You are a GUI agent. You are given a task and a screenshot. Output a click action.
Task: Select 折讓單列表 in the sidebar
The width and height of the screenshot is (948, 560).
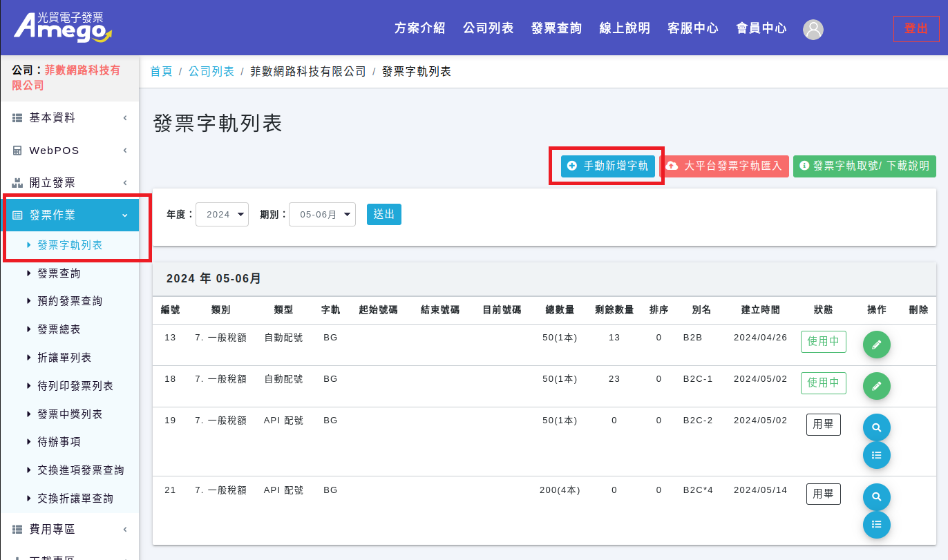tap(64, 358)
